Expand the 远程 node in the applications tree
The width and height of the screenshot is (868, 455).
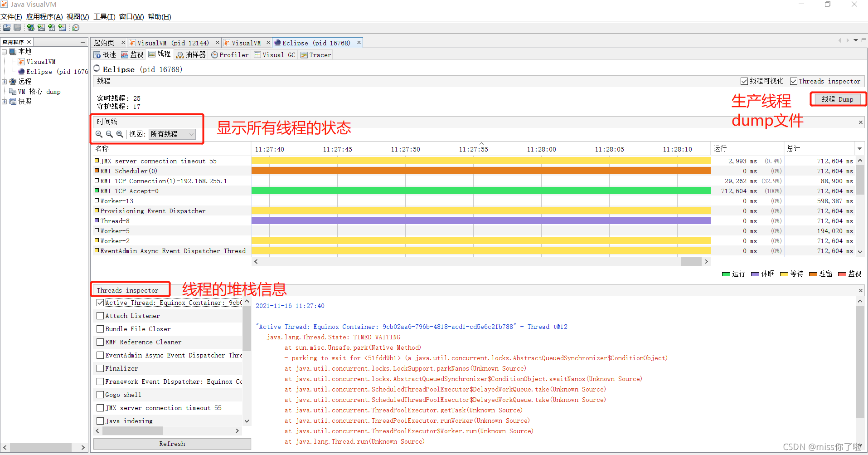(5, 81)
